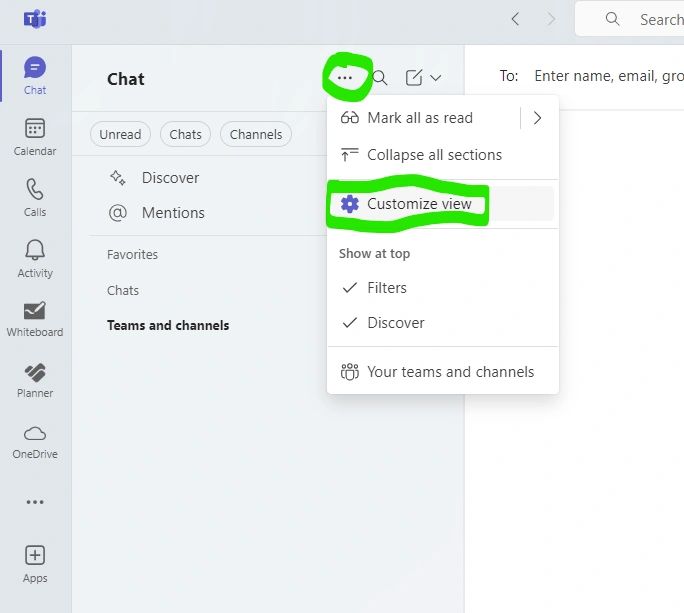Open Mentions in the chat list
Viewport: 684px width, 613px height.
(x=172, y=213)
